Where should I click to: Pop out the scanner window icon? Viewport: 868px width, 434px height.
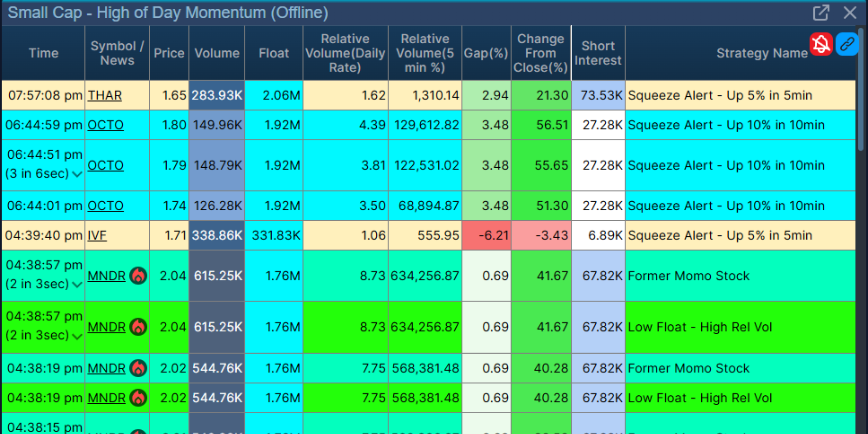[x=821, y=13]
